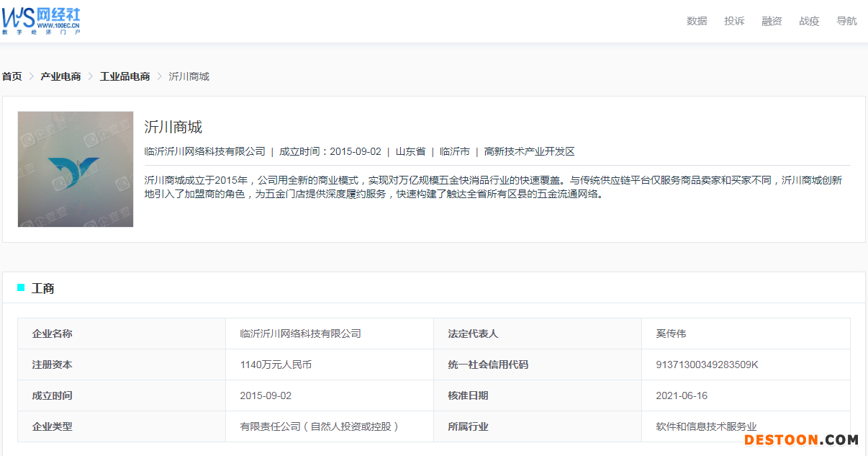Click the chevron after 首页 breadcrumb
Screen dimensions: 868x456
(x=32, y=76)
